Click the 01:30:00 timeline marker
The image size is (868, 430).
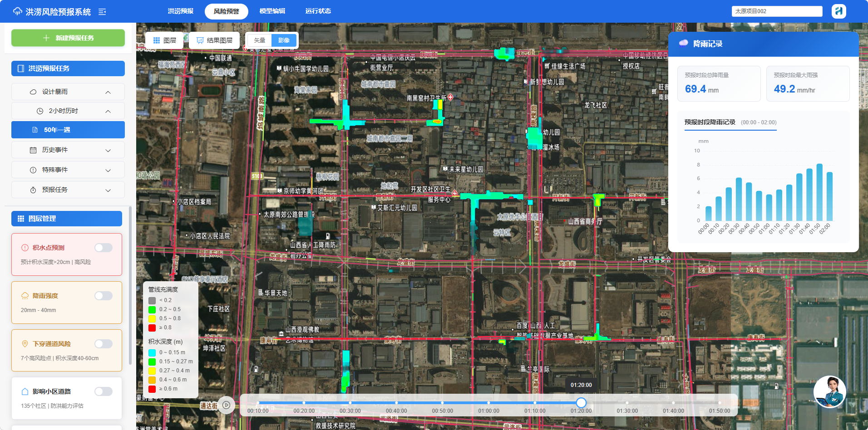coord(627,403)
